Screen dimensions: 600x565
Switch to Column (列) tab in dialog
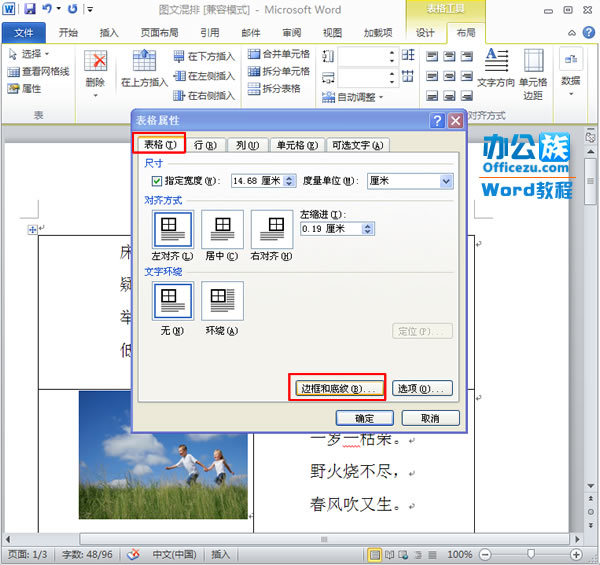pos(248,145)
